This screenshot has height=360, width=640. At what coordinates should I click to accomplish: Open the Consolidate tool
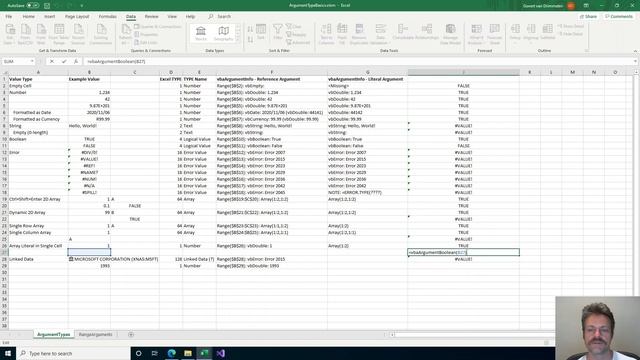[x=403, y=33]
